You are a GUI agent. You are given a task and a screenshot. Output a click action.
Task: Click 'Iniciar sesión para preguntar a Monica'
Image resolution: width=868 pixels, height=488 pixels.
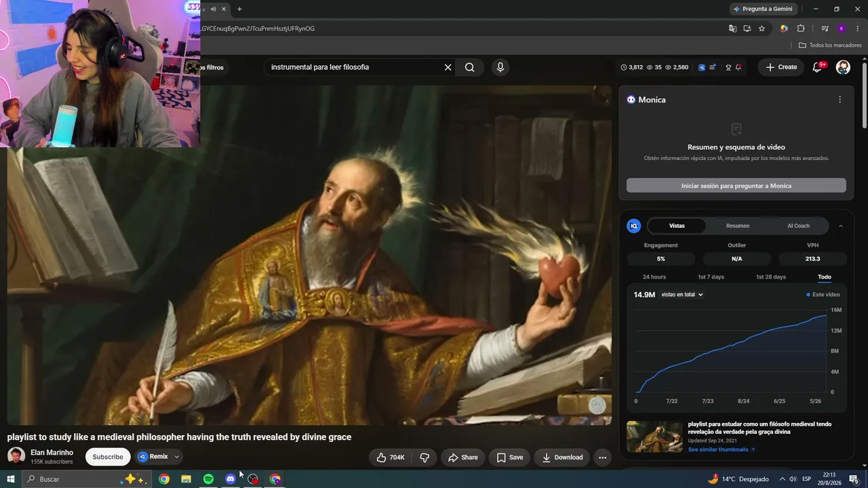736,186
